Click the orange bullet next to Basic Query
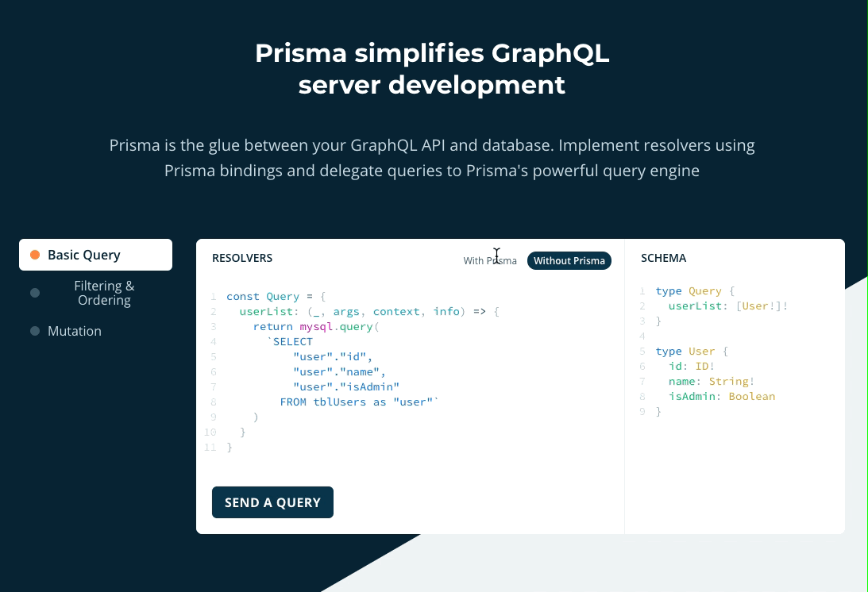868x592 pixels. (x=34, y=254)
